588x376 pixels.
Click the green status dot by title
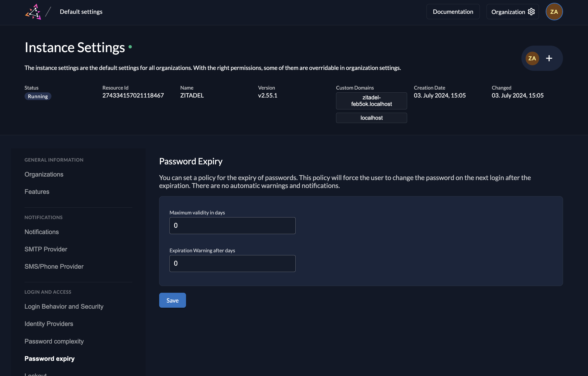point(130,47)
